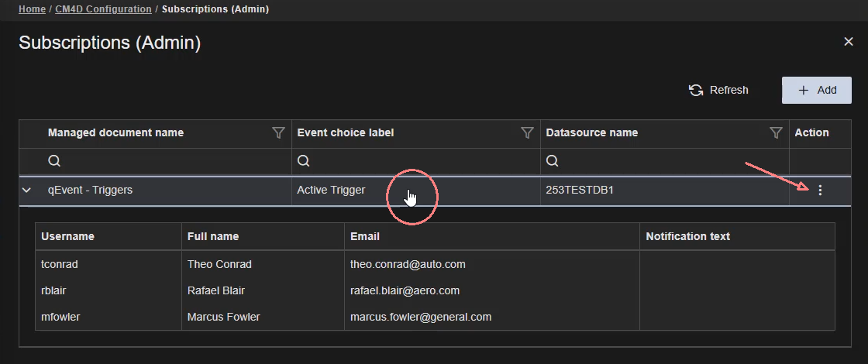Click the Notification text column header
The width and height of the screenshot is (868, 364).
[688, 236]
